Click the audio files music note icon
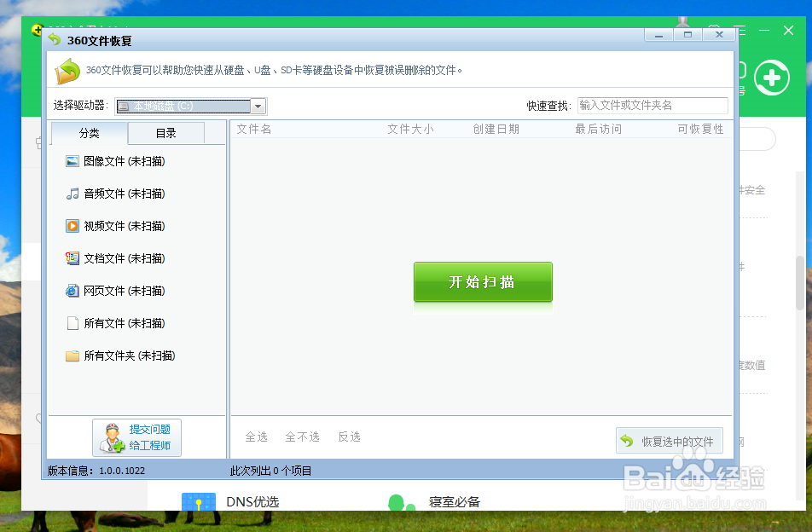 tap(72, 194)
